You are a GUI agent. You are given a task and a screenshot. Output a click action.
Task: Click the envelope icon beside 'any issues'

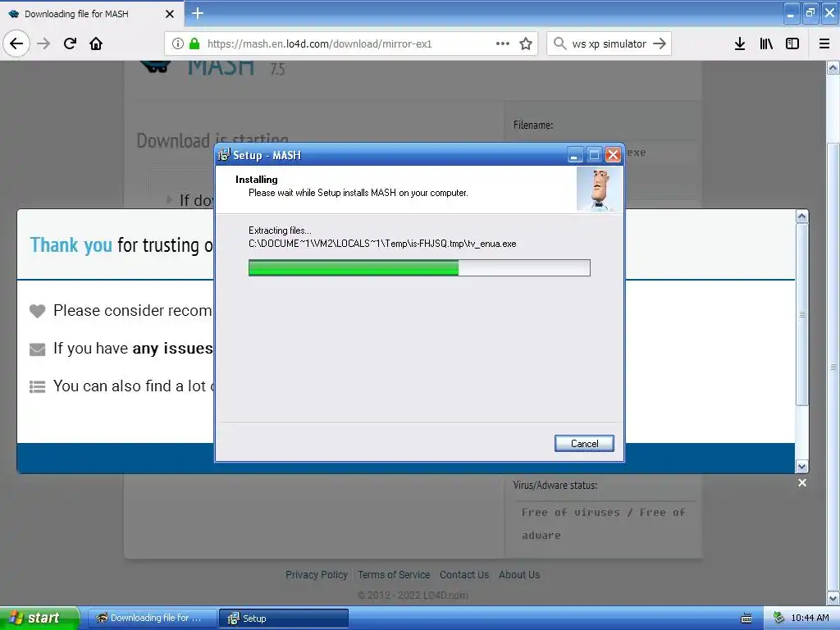37,349
